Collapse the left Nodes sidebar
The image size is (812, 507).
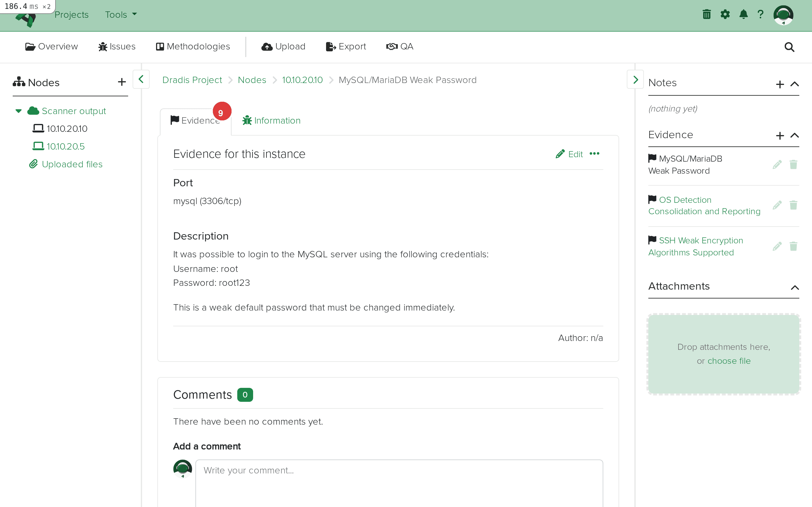141,80
